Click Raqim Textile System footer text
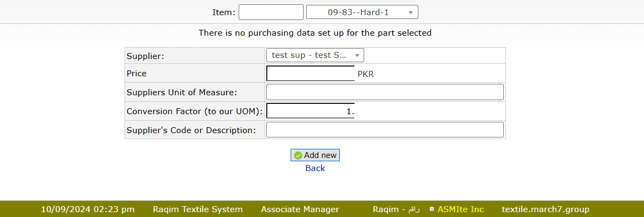 tap(198, 209)
